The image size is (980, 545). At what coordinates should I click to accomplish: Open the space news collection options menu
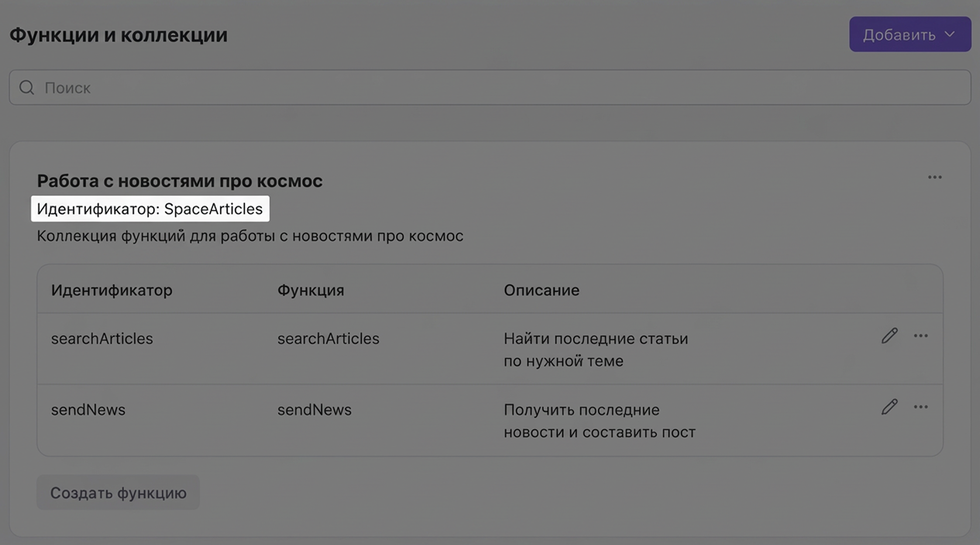(x=934, y=177)
